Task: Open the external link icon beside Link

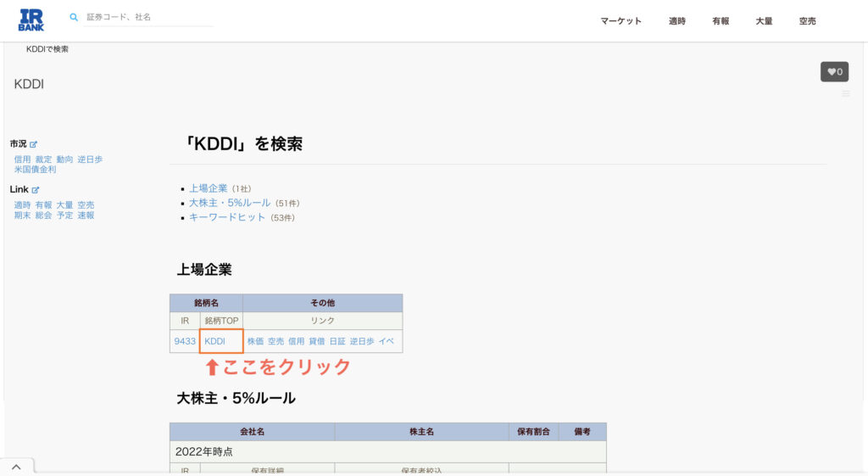Action: coord(36,189)
